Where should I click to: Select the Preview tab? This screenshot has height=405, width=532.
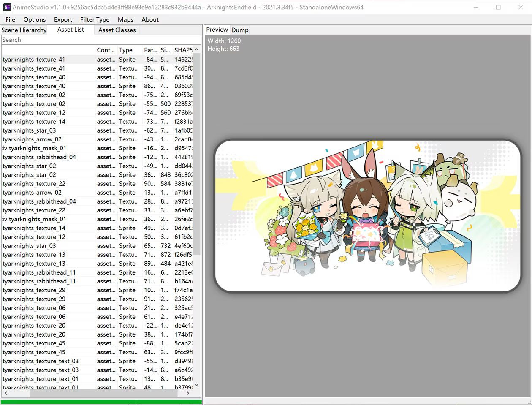217,30
